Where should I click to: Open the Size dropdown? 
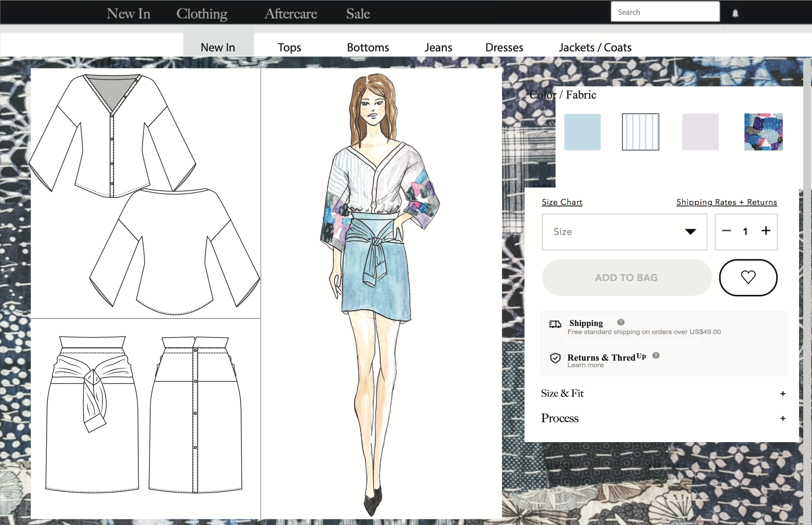click(x=625, y=232)
